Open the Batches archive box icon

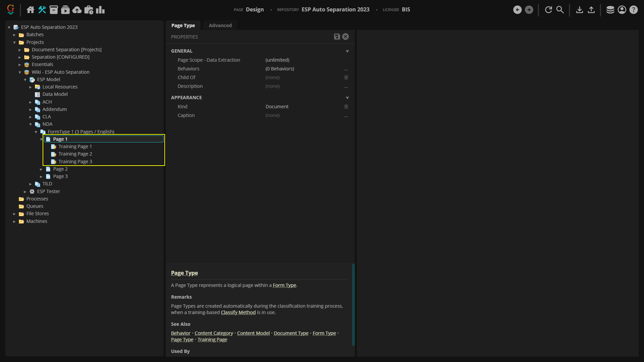[x=54, y=10]
